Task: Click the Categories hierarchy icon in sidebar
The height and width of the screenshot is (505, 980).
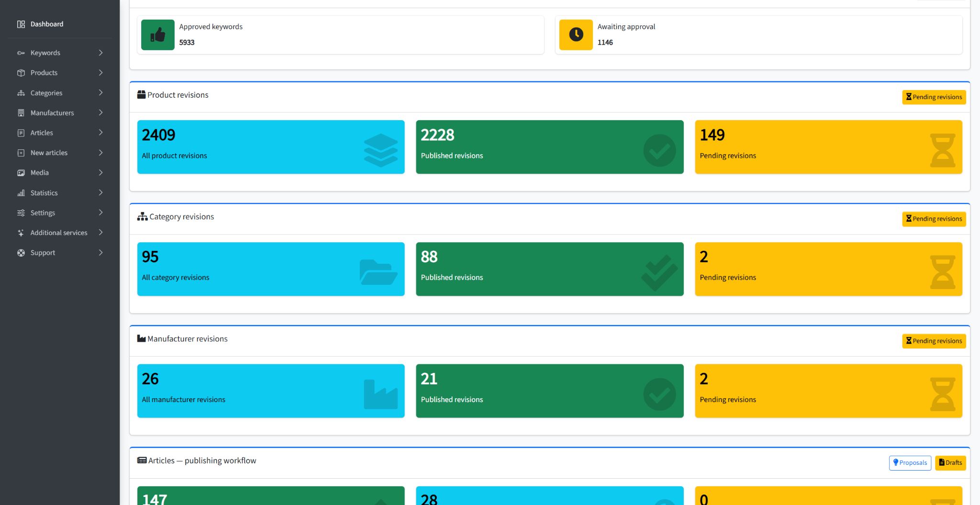Action: (21, 93)
